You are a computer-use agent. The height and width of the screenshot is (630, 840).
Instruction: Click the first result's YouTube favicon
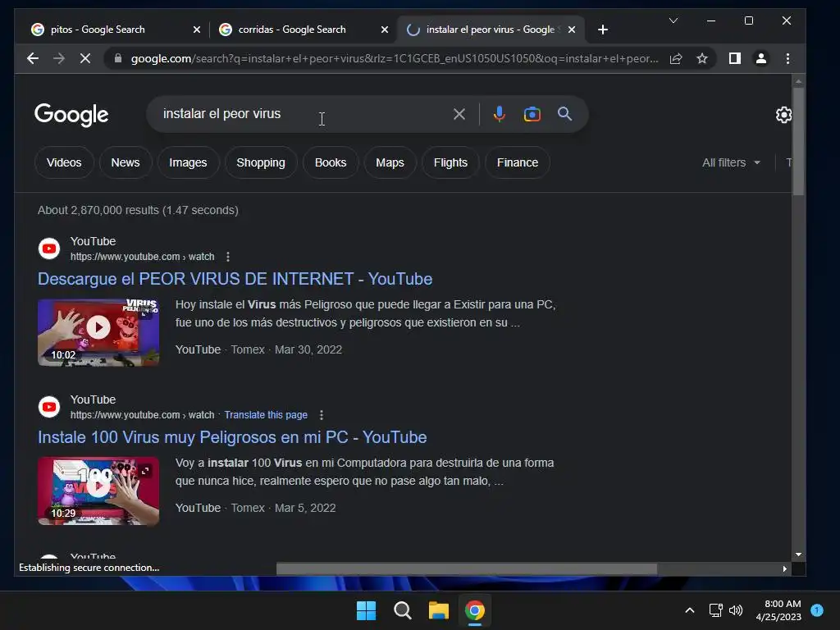click(48, 249)
